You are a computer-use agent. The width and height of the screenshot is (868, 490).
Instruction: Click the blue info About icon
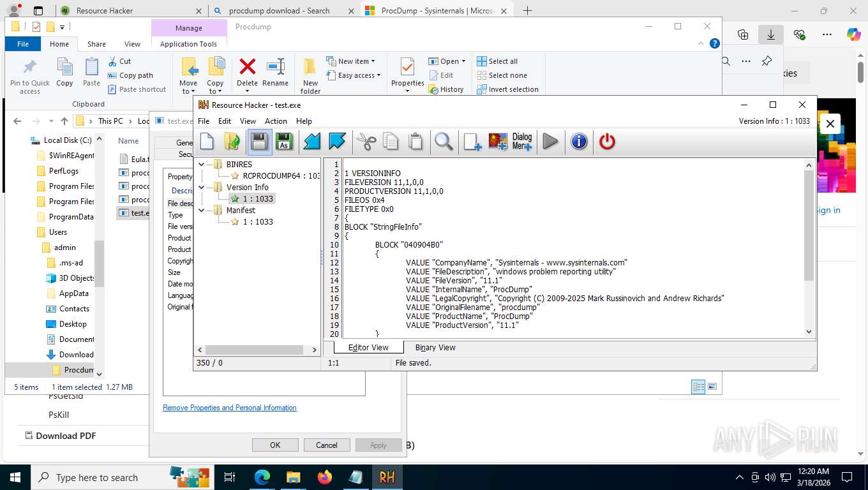coord(579,142)
